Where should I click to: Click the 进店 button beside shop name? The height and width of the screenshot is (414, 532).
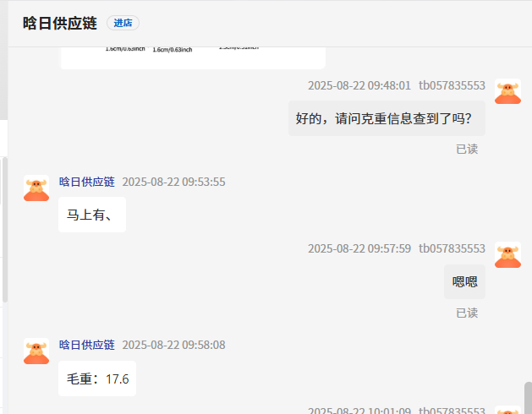pos(123,24)
